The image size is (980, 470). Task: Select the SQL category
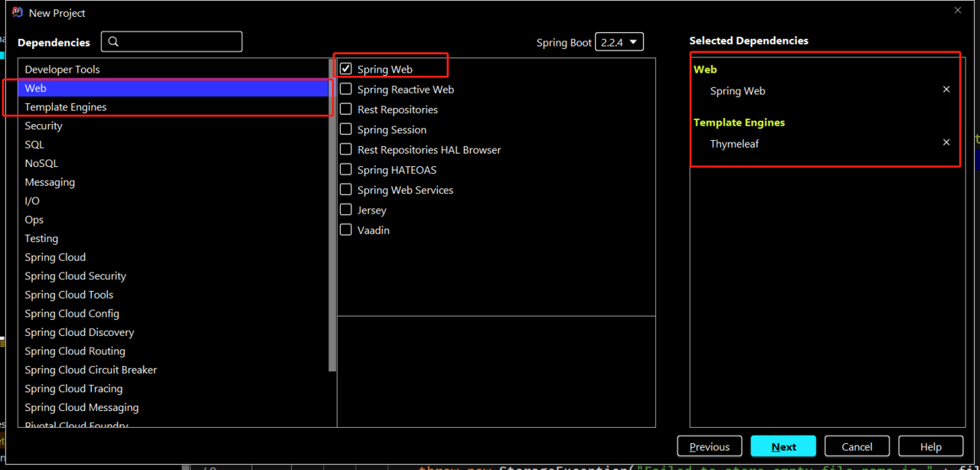[174, 145]
